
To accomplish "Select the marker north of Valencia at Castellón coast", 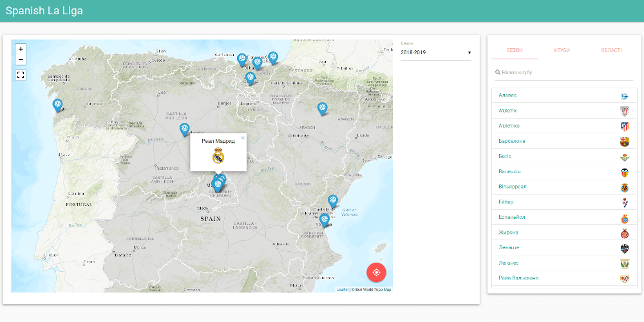I will tap(333, 201).
